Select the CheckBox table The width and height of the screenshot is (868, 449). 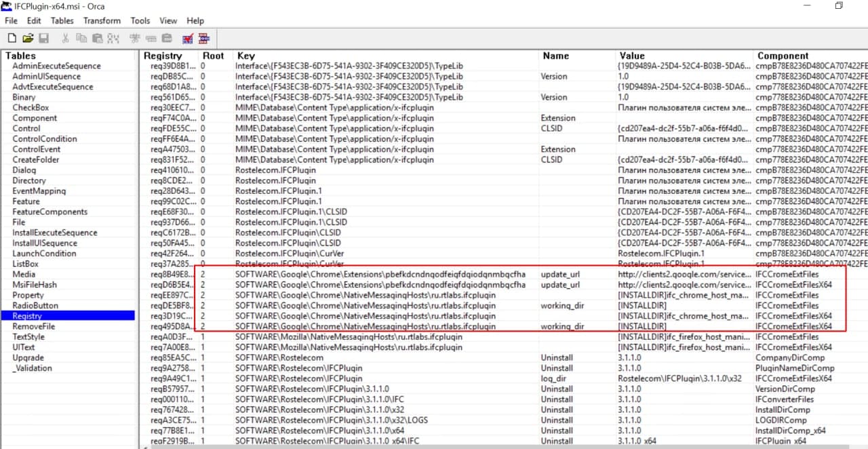31,107
